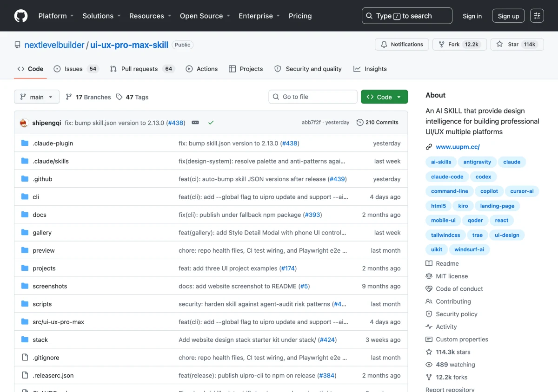Click the Sign in link

(472, 16)
